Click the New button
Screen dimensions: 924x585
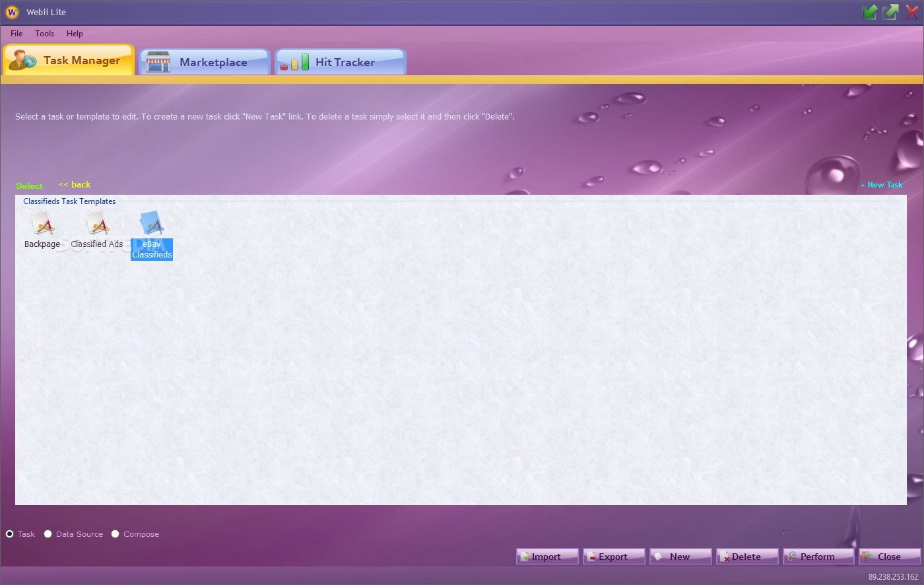click(x=680, y=557)
